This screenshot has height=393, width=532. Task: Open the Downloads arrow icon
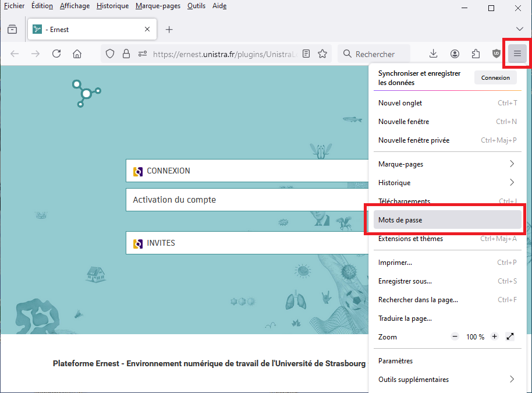433,54
